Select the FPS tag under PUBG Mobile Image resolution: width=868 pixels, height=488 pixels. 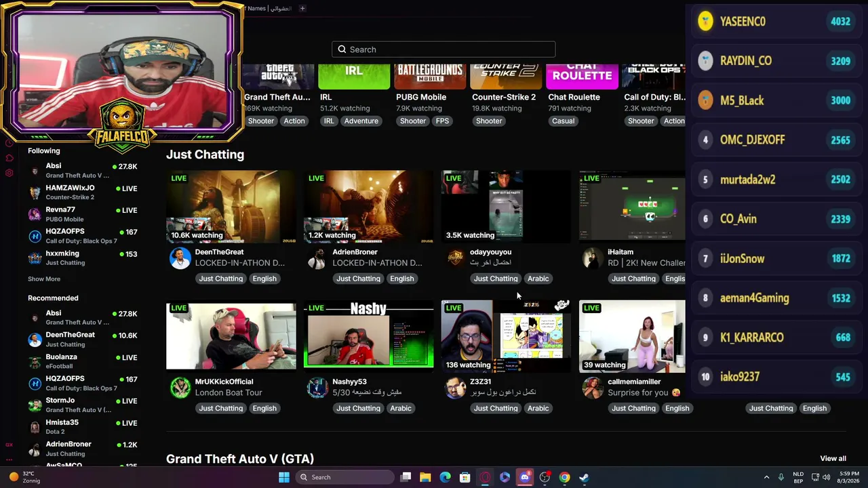coord(442,121)
